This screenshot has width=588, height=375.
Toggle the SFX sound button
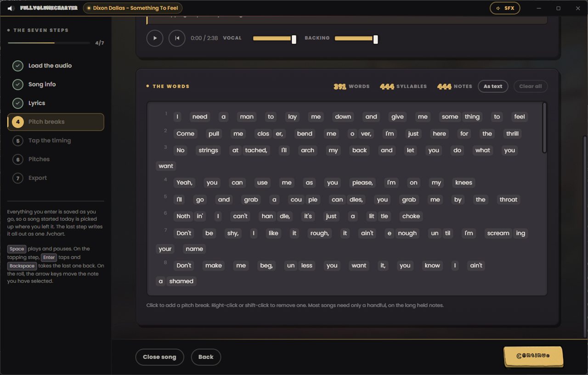[x=505, y=8]
